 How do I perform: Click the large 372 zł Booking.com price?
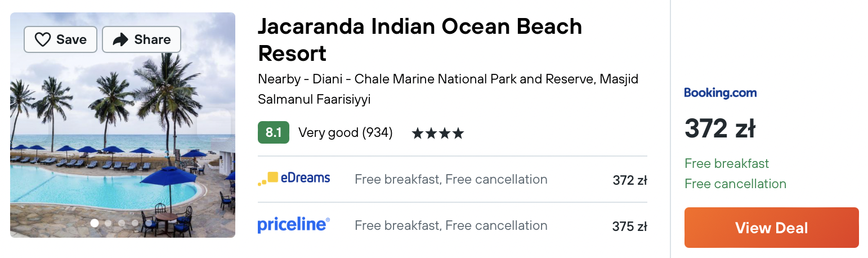click(x=719, y=128)
